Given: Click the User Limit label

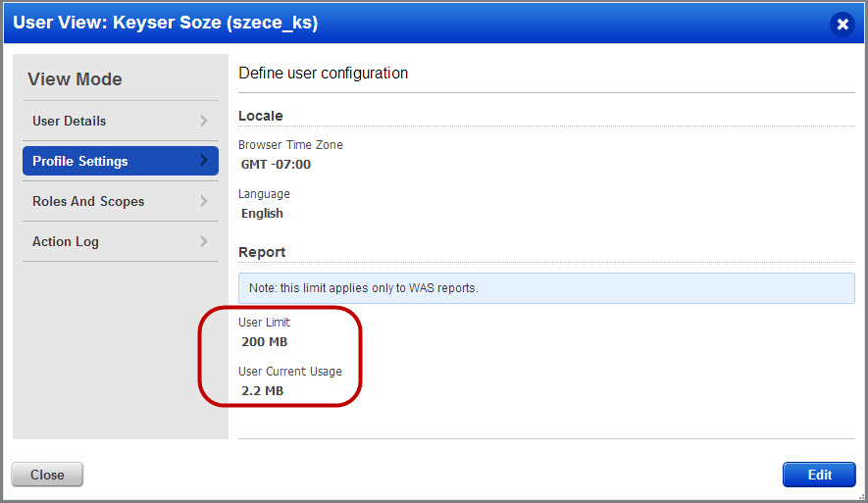Looking at the screenshot, I should coord(264,322).
